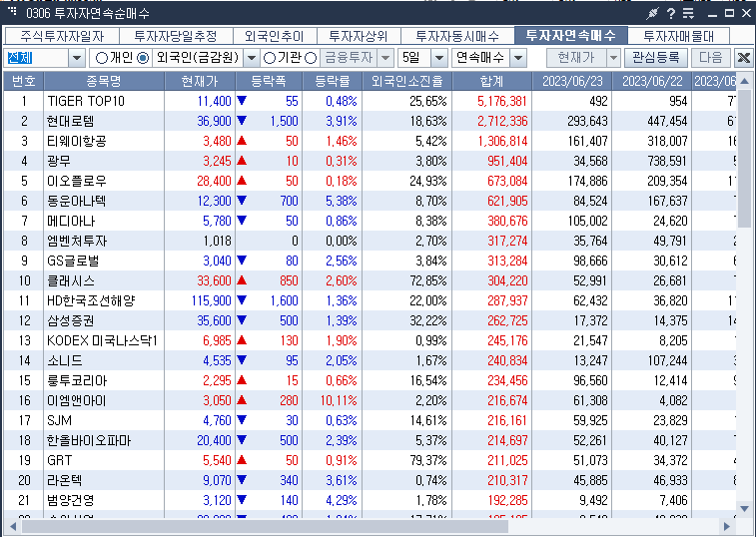Screen dimensions: 756x537
Task: Click the 2023/06/23 column header
Action: [572, 81]
